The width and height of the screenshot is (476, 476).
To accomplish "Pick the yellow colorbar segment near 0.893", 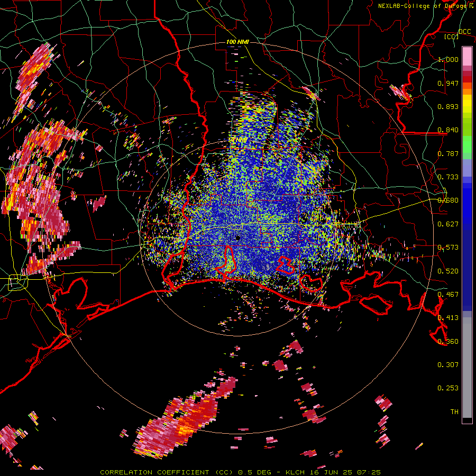I will tap(467, 104).
